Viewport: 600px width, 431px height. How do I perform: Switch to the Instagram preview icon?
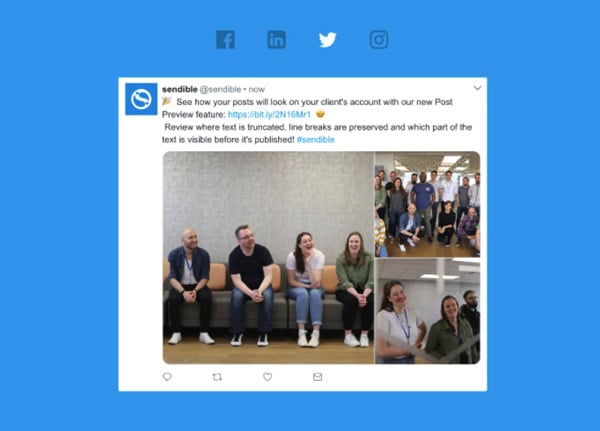379,39
